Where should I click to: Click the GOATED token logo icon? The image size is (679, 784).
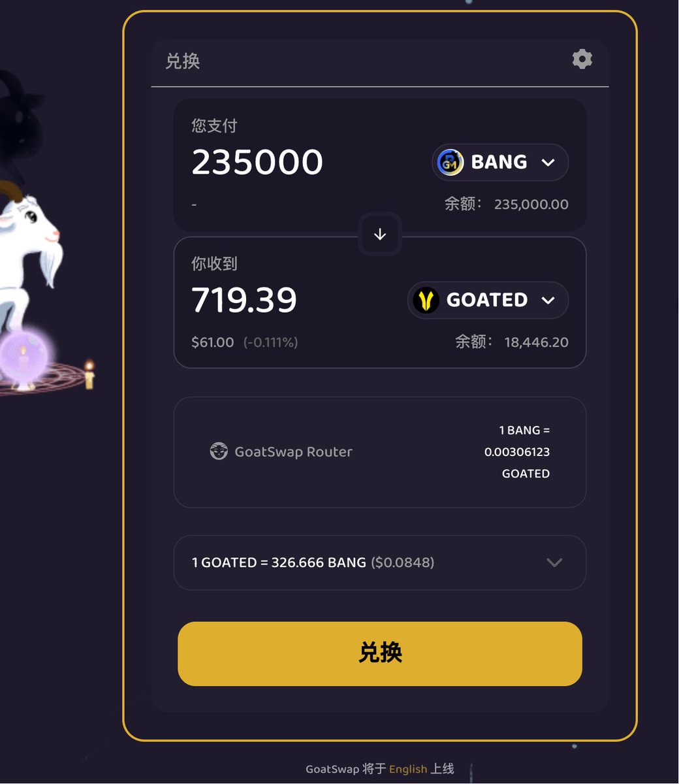pyautogui.click(x=426, y=301)
